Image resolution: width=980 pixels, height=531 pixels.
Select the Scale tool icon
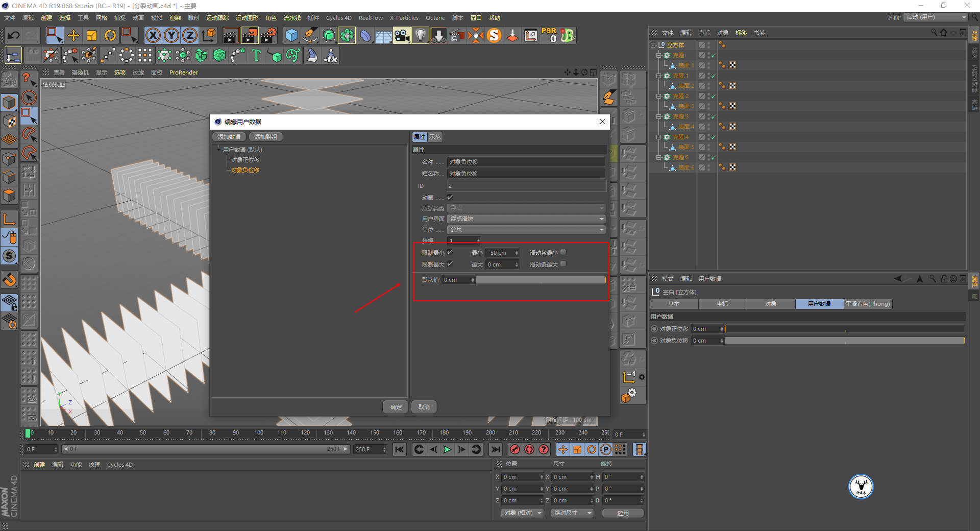point(92,35)
